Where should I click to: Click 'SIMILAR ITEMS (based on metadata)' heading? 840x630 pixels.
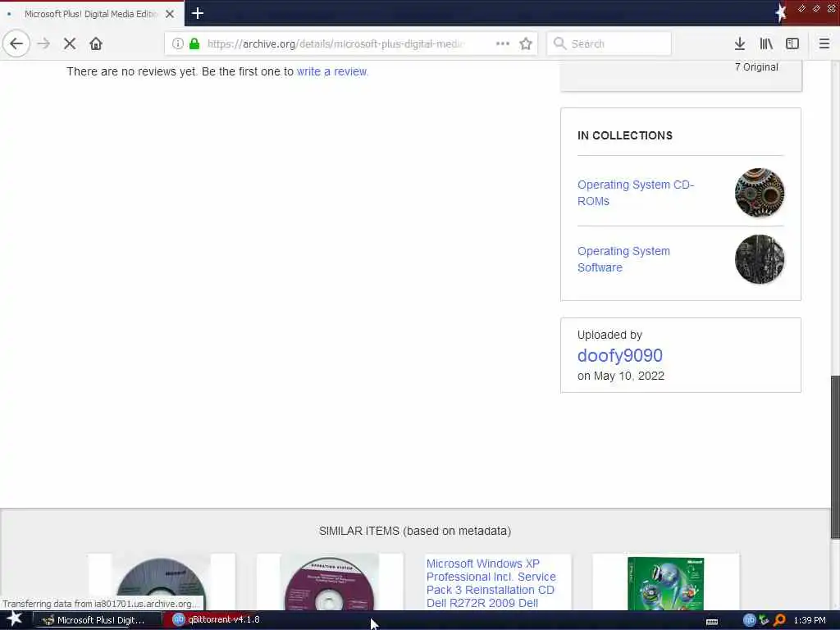[x=415, y=531]
